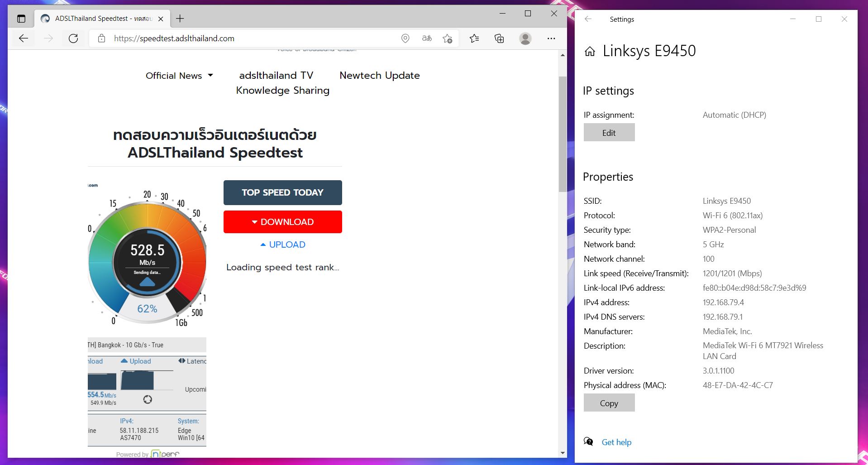Open the Collections icon
The image size is (868, 465).
pos(499,38)
